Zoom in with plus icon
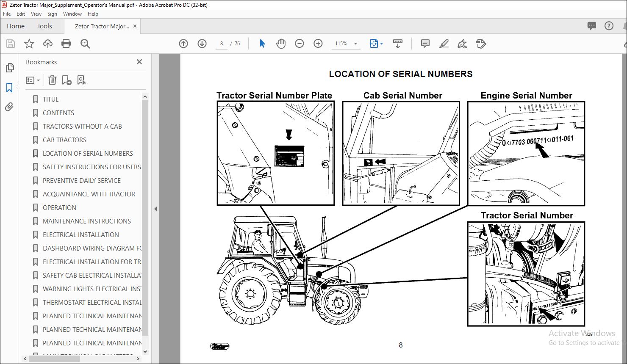Screen dimensions: 627x364 point(318,44)
